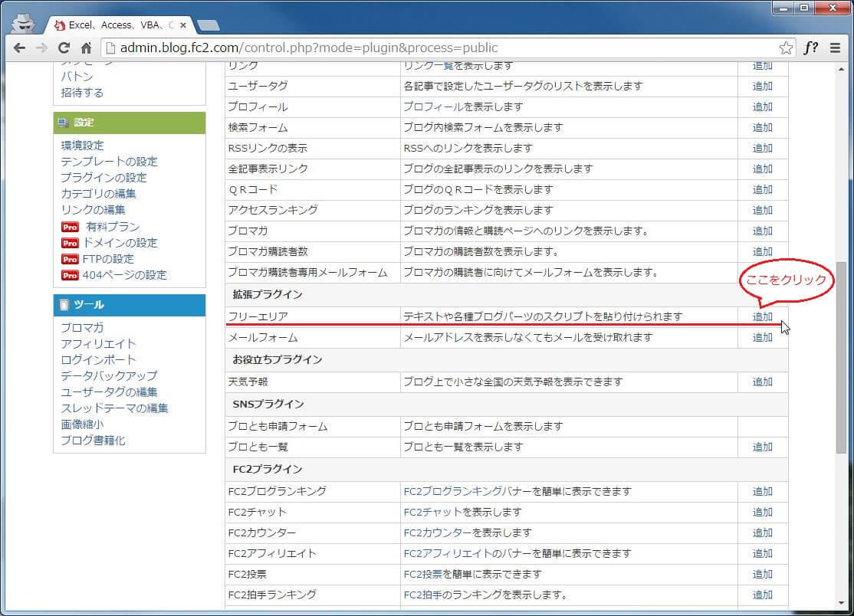Open the Chrome hamburger menu
854x616 pixels.
tap(835, 48)
